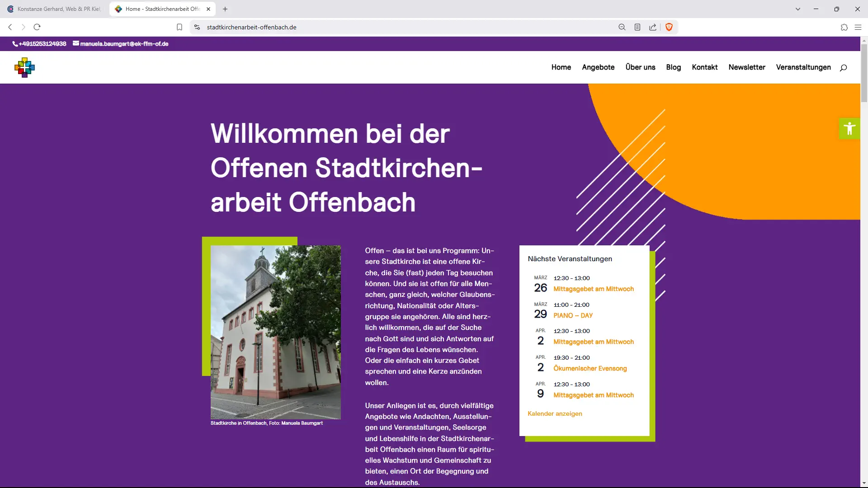This screenshot has width=868, height=488.
Task: Switch to Konstanze Gerhard tab
Action: click(54, 9)
